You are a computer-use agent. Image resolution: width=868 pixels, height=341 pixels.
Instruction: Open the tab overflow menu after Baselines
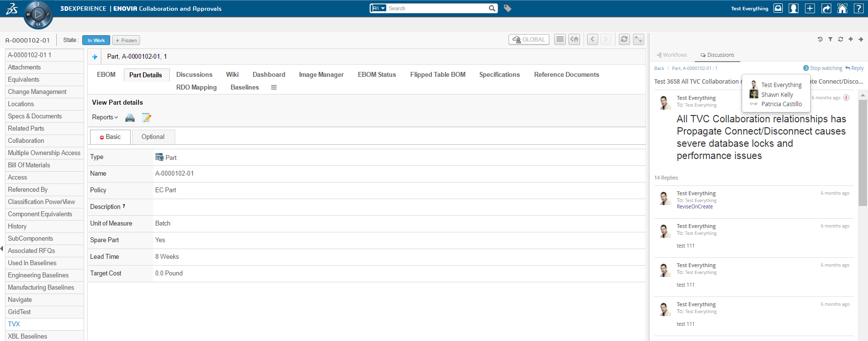click(x=274, y=88)
